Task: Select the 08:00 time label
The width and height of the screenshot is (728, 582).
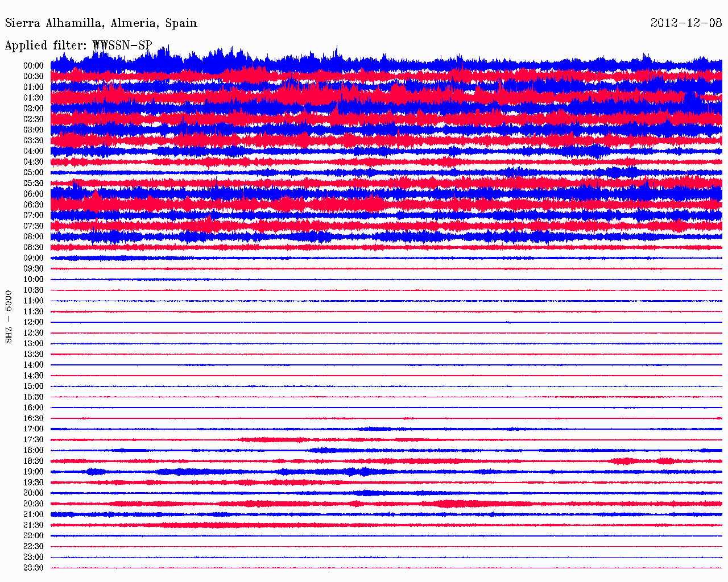Action: [x=34, y=237]
